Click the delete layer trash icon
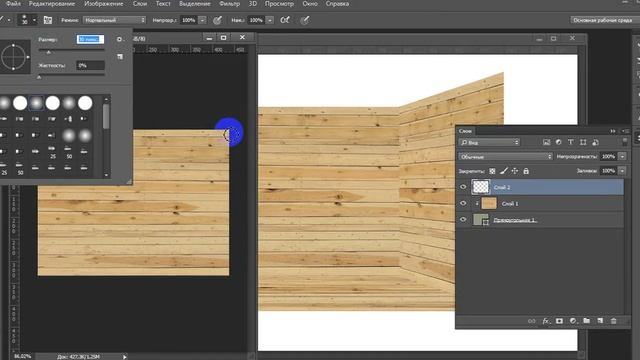Image resolution: width=640 pixels, height=360 pixels. (x=613, y=321)
